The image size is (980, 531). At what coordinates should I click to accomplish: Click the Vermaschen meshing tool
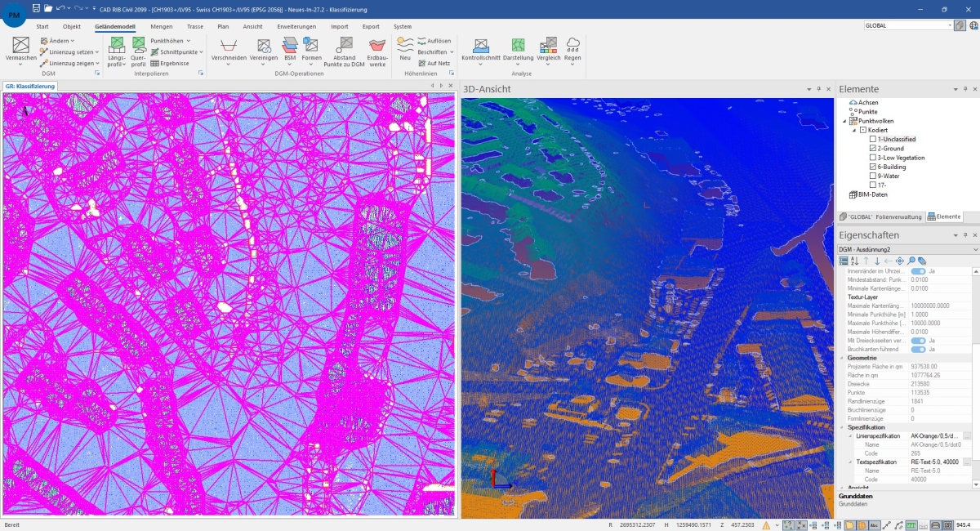20,50
